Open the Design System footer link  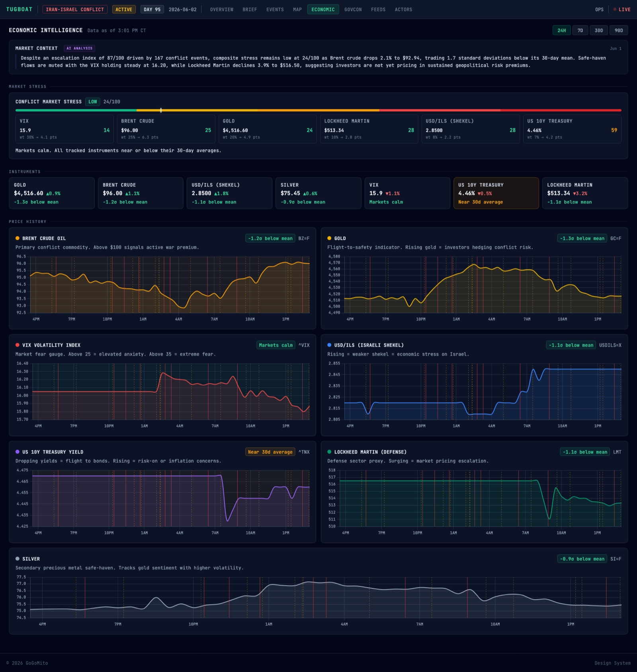(x=612, y=663)
